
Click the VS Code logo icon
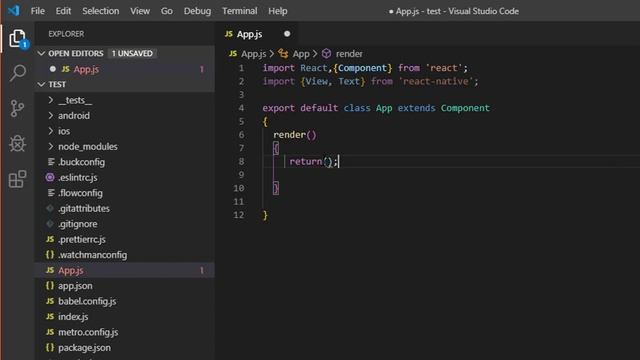click(14, 10)
